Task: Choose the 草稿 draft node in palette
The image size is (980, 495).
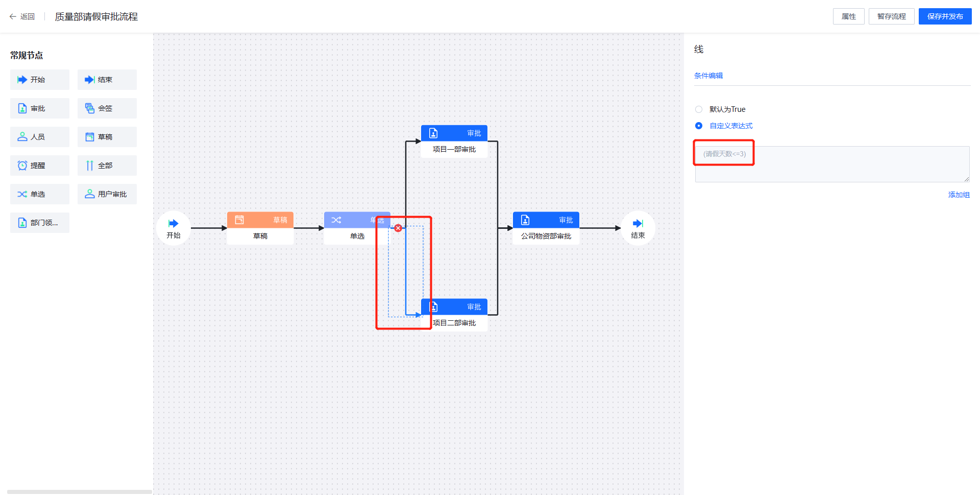Action: [x=107, y=137]
